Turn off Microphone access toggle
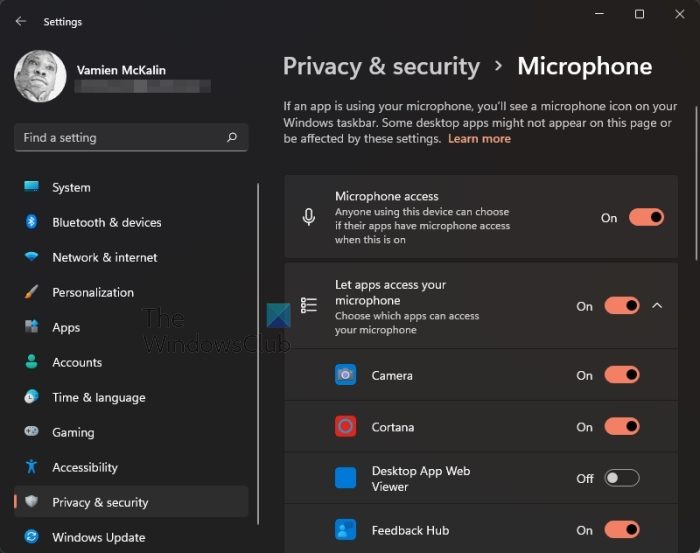The image size is (700, 553). point(646,217)
